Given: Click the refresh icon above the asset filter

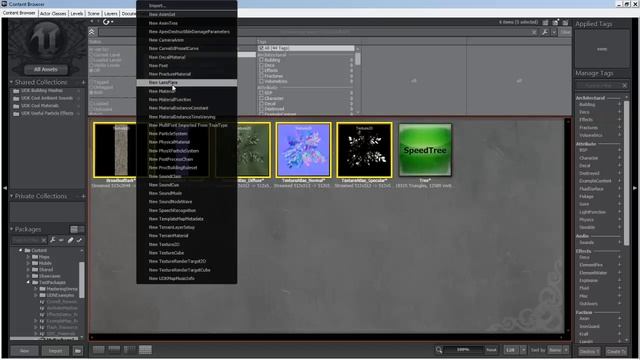Looking at the screenshot, I should point(106,22).
